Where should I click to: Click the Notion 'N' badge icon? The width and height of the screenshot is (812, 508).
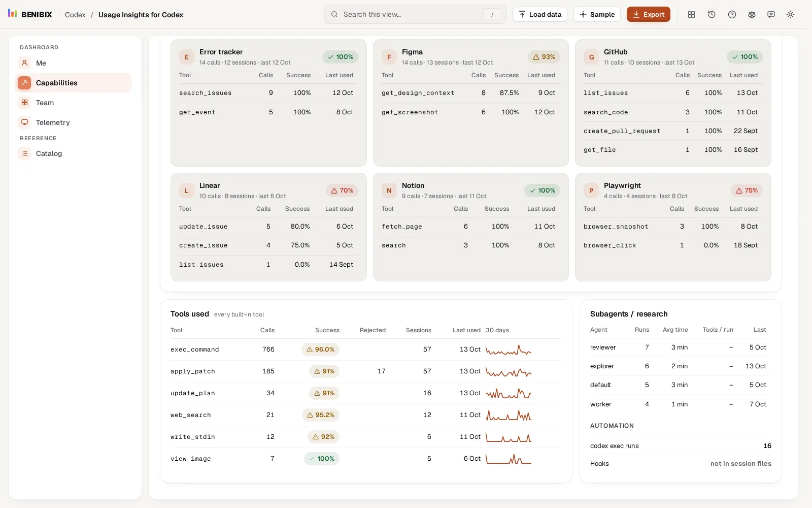coord(389,190)
